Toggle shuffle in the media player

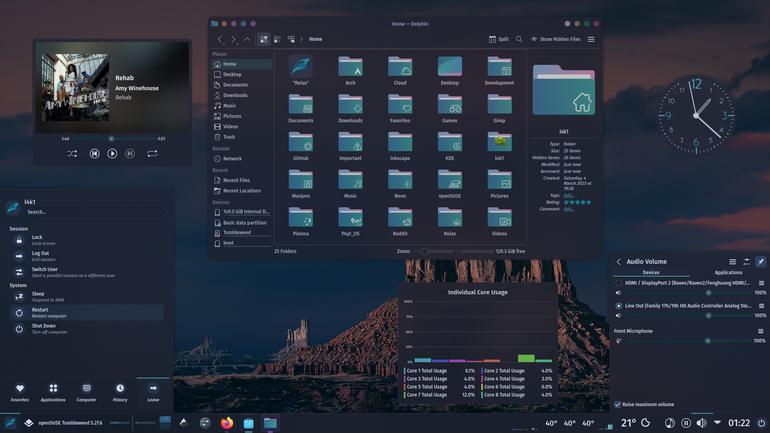72,154
